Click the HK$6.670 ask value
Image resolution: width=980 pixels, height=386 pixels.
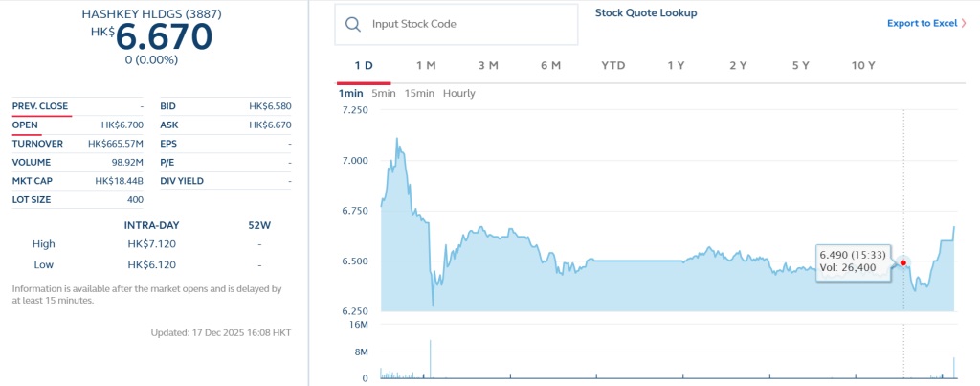pos(270,125)
